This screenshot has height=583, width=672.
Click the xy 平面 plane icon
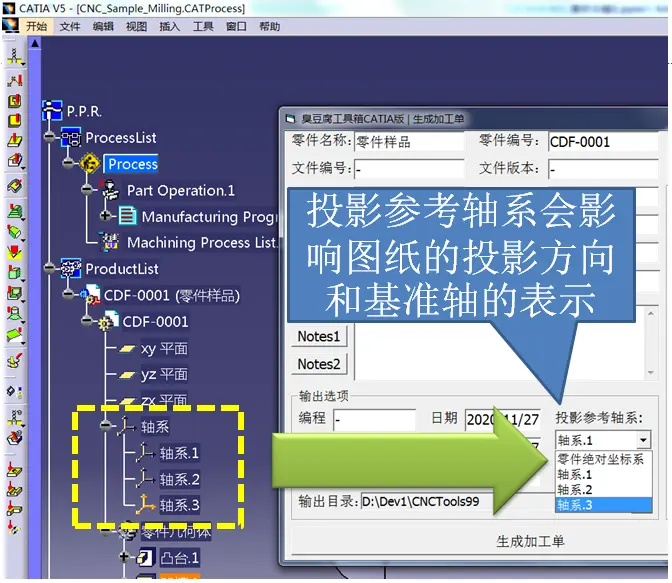coord(127,349)
